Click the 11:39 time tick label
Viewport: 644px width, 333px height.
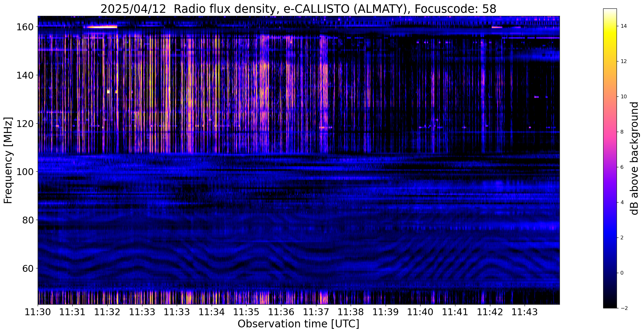pos(386,312)
